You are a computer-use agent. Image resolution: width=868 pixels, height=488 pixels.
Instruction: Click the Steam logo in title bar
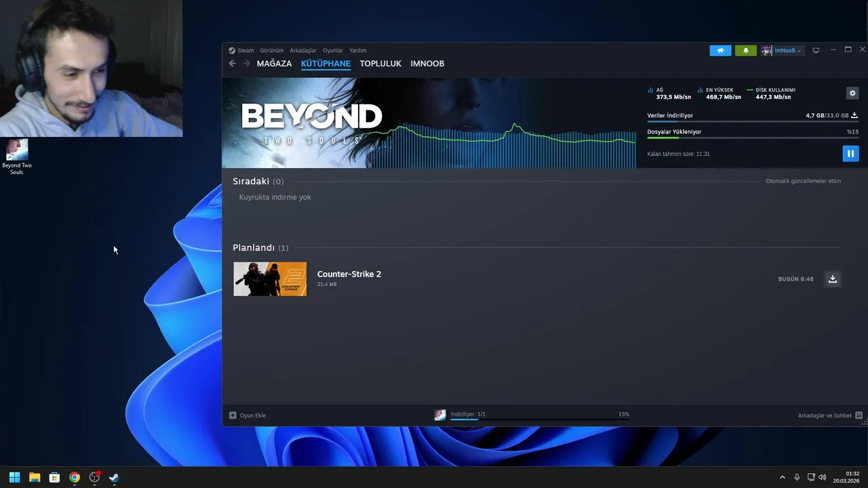coord(231,50)
